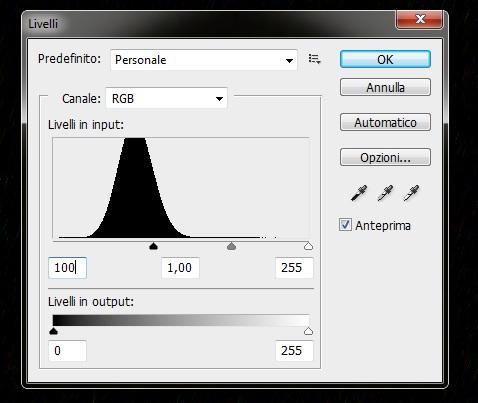The height and width of the screenshot is (403, 478).
Task: Focus the input highlight field showing 255
Action: 294,268
